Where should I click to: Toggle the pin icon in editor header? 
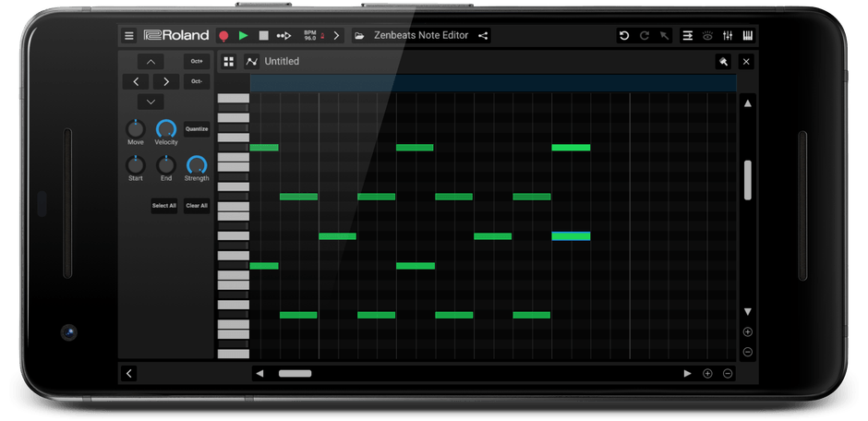point(723,62)
